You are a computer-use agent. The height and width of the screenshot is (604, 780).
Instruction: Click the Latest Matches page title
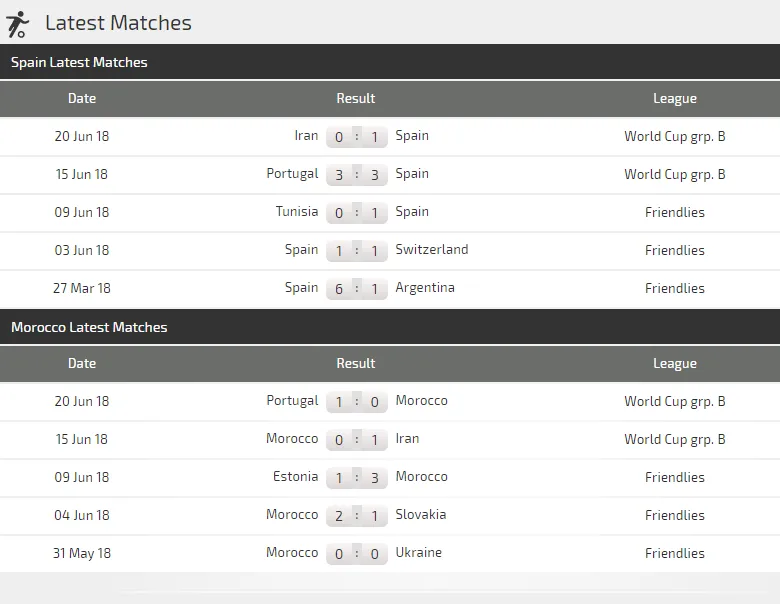[118, 23]
